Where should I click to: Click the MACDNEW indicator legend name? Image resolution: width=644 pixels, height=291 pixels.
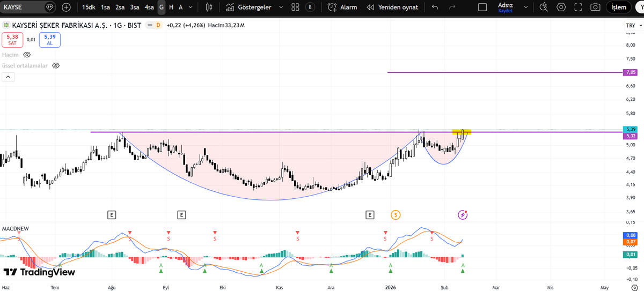click(15, 228)
